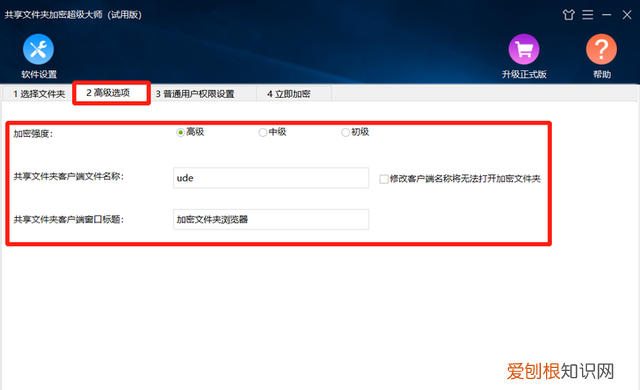Click the 升级正式版 caption text
This screenshot has height=390, width=640.
coord(524,74)
